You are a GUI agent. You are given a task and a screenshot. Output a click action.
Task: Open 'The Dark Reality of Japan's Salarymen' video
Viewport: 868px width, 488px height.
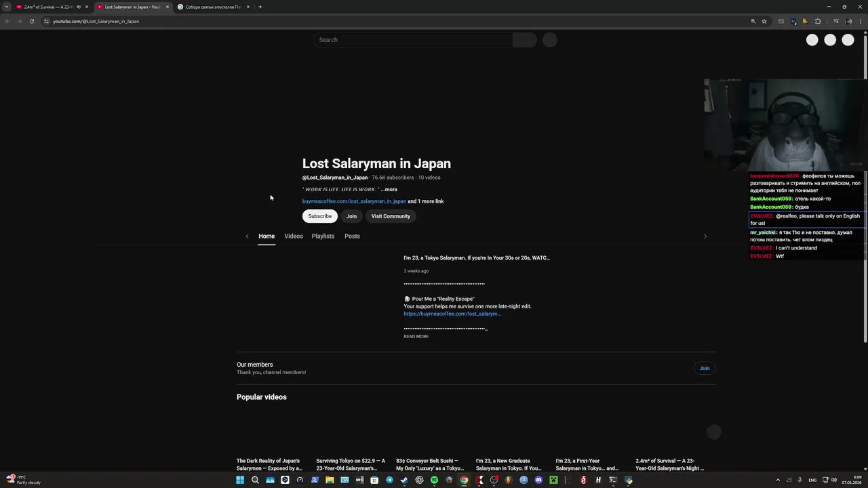269,464
